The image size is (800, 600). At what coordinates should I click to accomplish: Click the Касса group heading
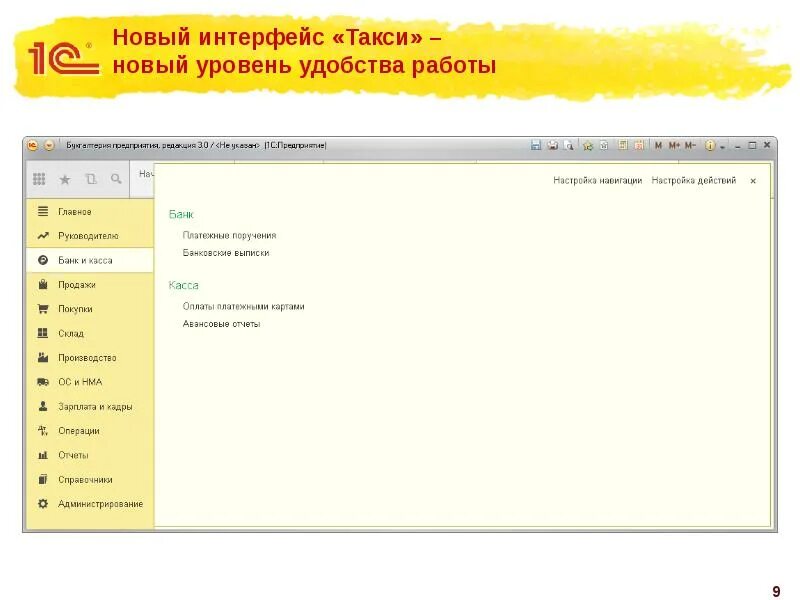183,285
